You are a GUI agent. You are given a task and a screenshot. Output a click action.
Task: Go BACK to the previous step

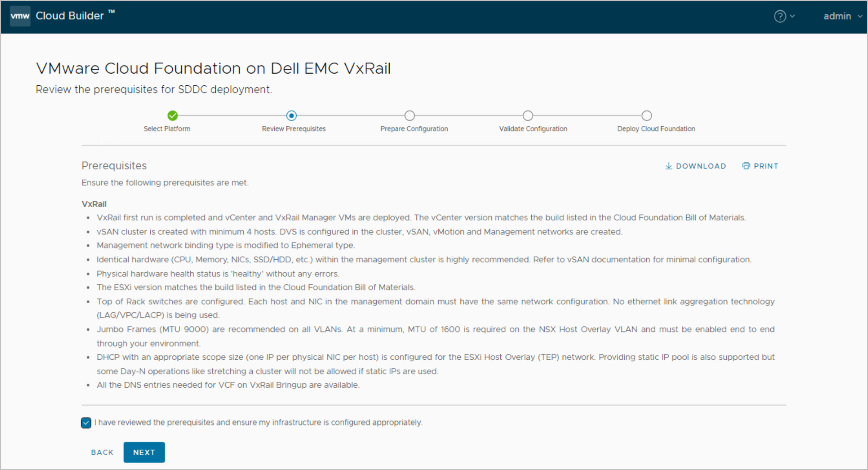click(102, 452)
